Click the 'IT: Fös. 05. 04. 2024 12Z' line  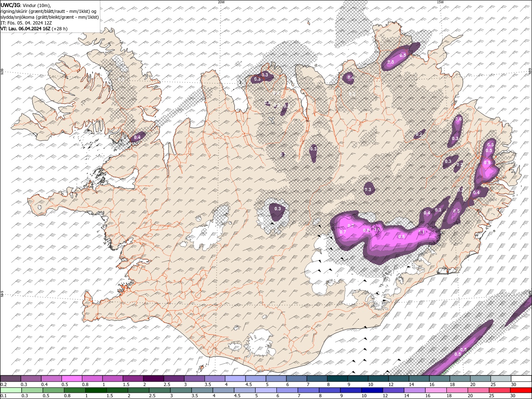coord(26,23)
